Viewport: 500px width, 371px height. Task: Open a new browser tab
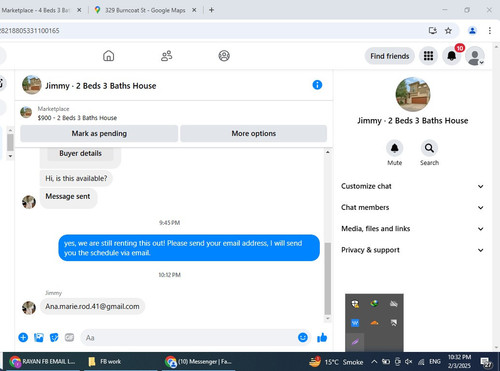click(x=211, y=10)
